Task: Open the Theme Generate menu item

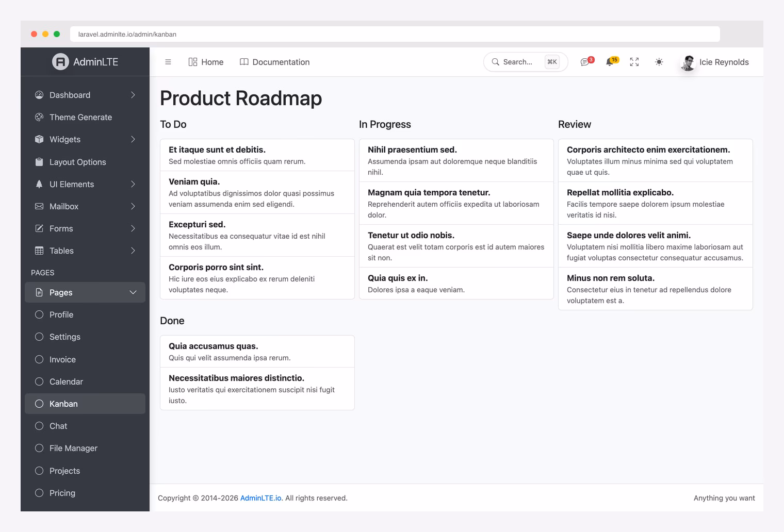Action: [x=85, y=117]
